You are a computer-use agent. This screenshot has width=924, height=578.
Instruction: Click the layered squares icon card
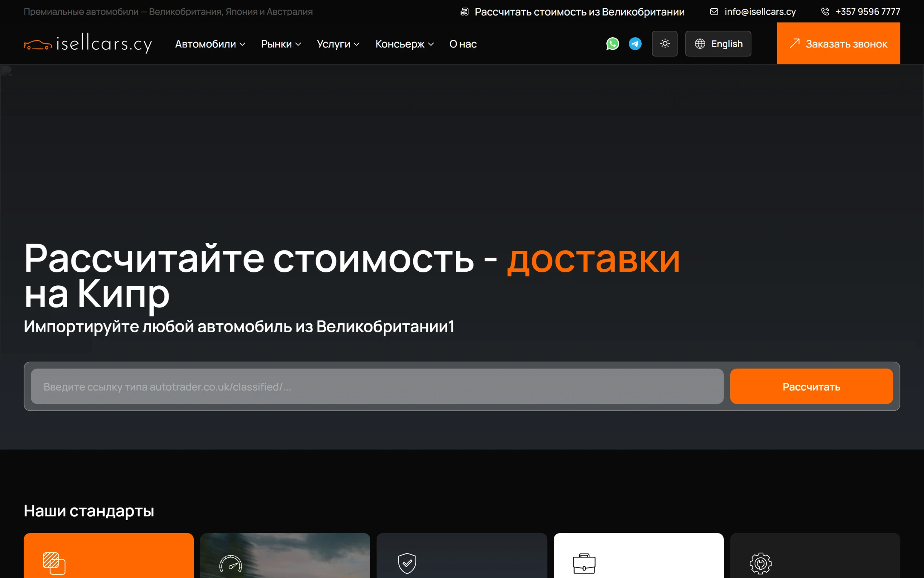[109, 556]
